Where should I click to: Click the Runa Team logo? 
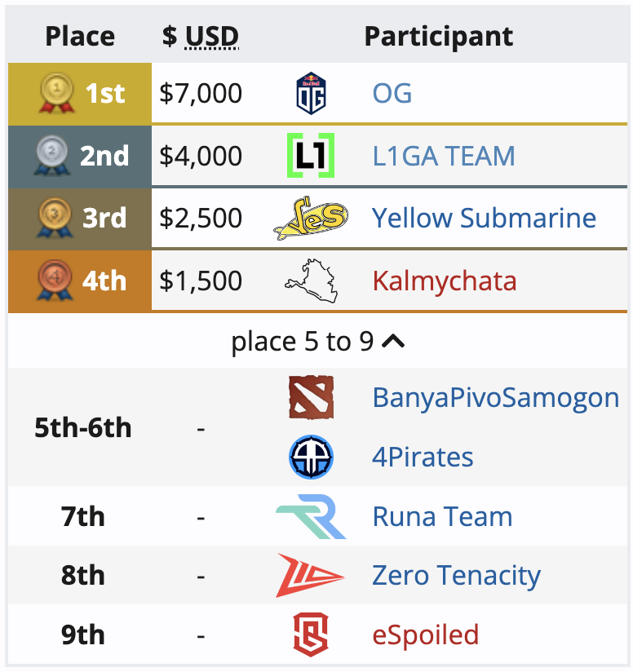click(311, 516)
